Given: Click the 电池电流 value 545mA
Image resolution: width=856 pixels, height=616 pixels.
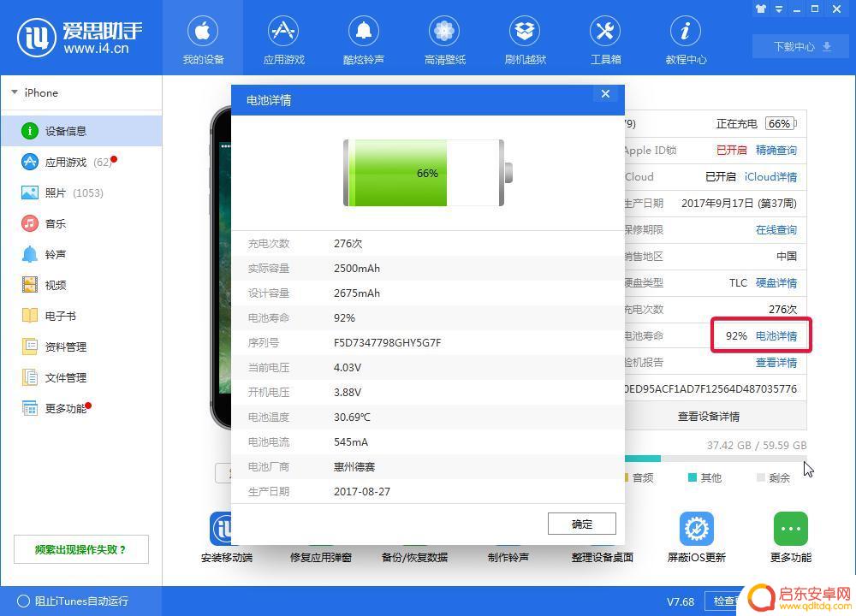Looking at the screenshot, I should point(350,442).
